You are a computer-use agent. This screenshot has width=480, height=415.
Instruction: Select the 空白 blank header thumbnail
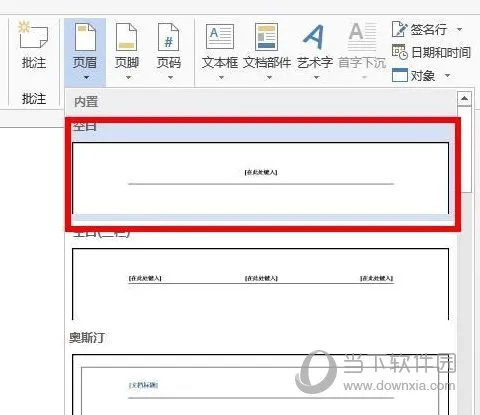click(x=260, y=178)
